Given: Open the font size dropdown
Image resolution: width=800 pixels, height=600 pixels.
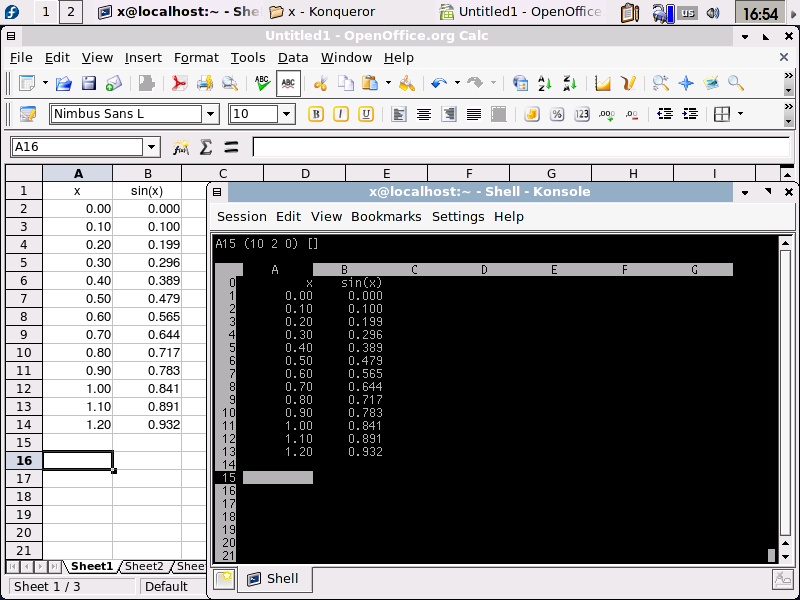Looking at the screenshot, I should [287, 114].
